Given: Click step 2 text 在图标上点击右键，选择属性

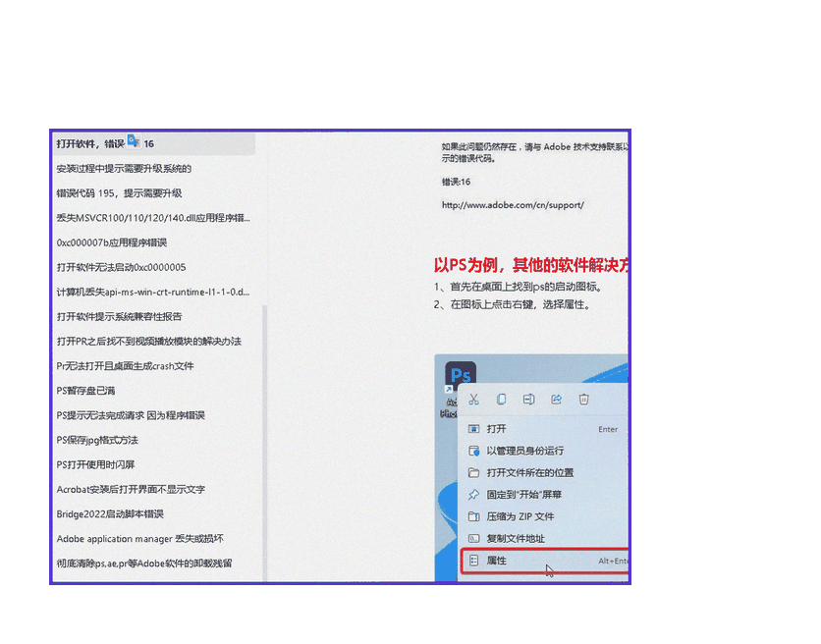Looking at the screenshot, I should [513, 304].
